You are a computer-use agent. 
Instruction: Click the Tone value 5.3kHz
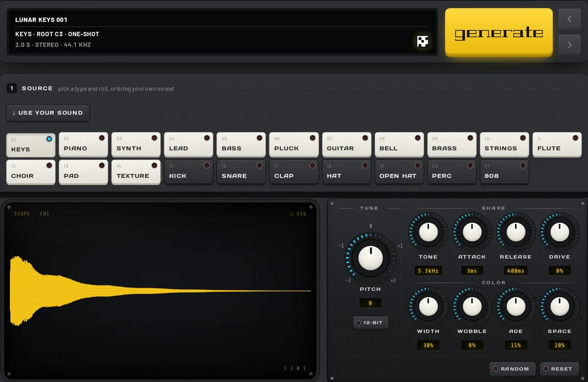pos(428,271)
